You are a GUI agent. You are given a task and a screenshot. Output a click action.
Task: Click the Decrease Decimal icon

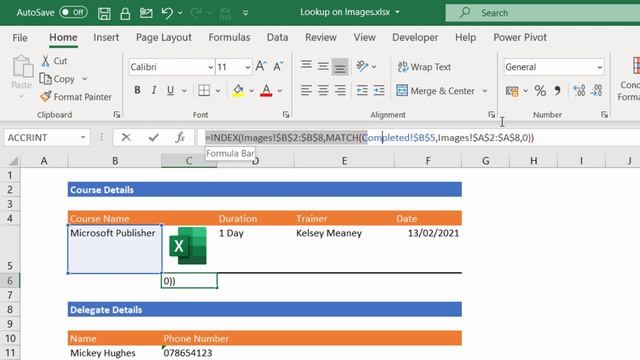click(596, 91)
